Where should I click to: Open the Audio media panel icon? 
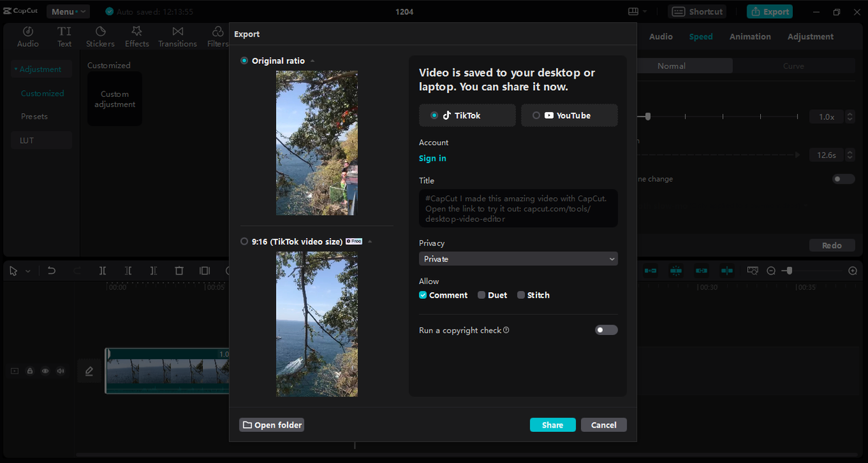point(28,37)
